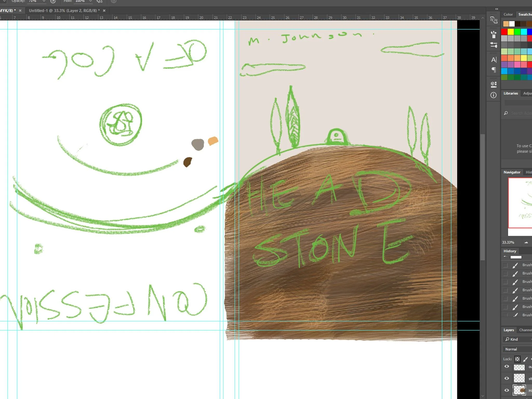Click the Lock image pixels brush icon
Screen dimensions: 532x399
click(525, 359)
